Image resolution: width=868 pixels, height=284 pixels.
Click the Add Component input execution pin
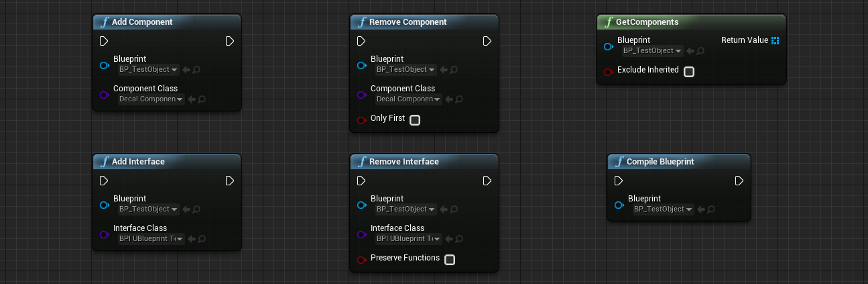[x=104, y=42]
